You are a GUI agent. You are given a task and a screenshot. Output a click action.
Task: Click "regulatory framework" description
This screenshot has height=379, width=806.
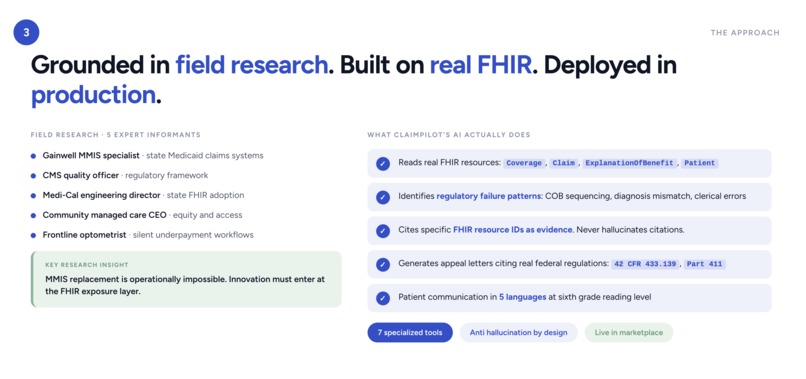click(x=167, y=175)
